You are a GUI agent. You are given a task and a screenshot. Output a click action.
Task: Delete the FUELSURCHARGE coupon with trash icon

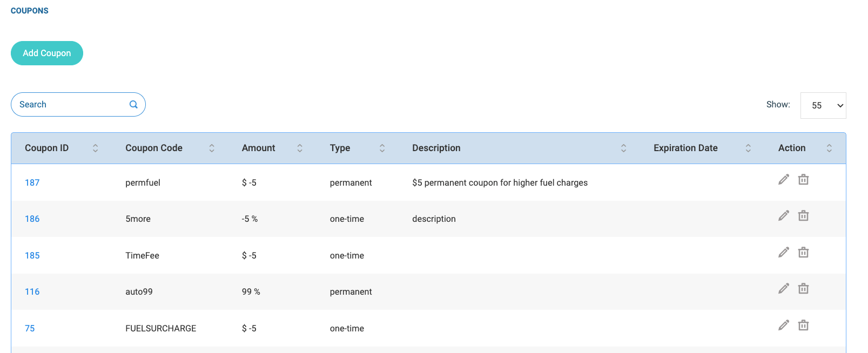[804, 325]
